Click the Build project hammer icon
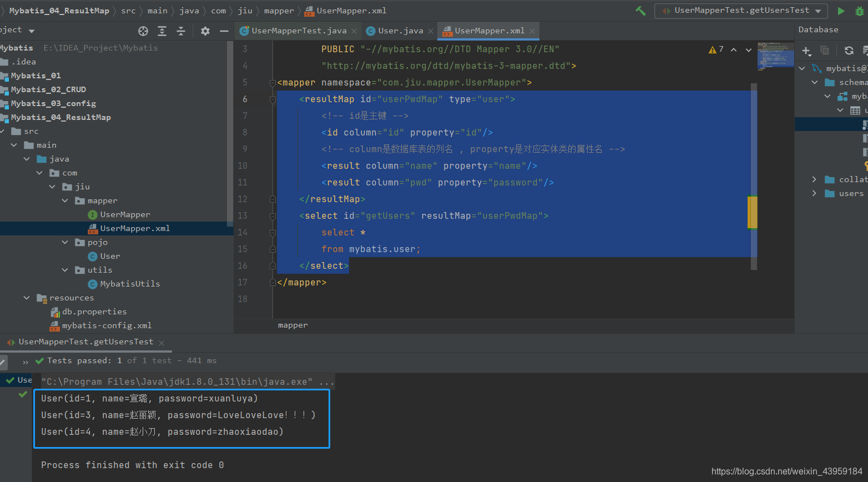 click(640, 11)
